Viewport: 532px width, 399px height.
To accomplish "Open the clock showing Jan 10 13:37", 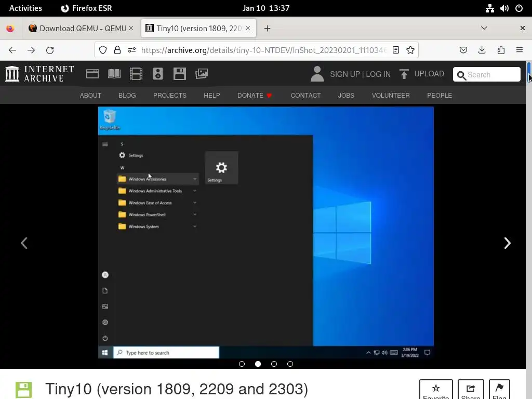I will click(x=266, y=8).
